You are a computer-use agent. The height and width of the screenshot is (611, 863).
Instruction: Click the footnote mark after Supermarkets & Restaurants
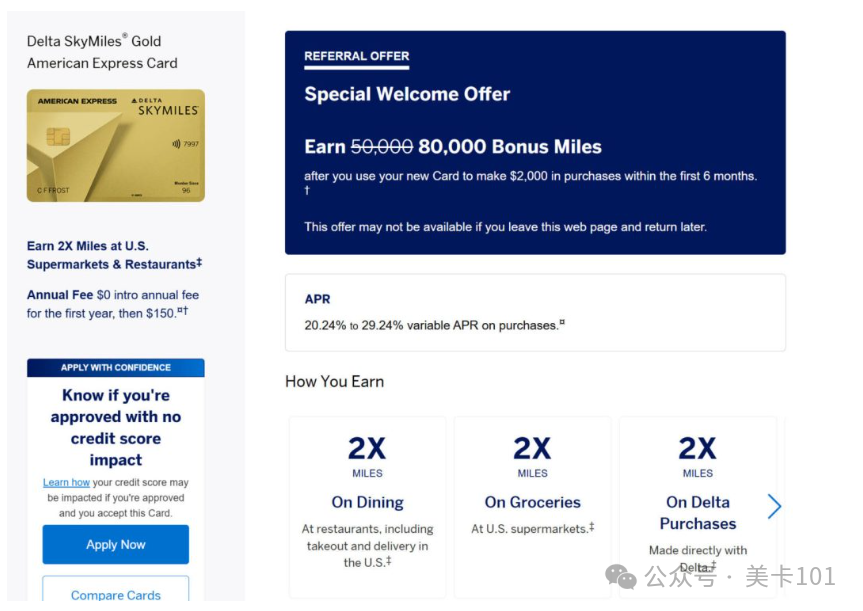point(199,262)
